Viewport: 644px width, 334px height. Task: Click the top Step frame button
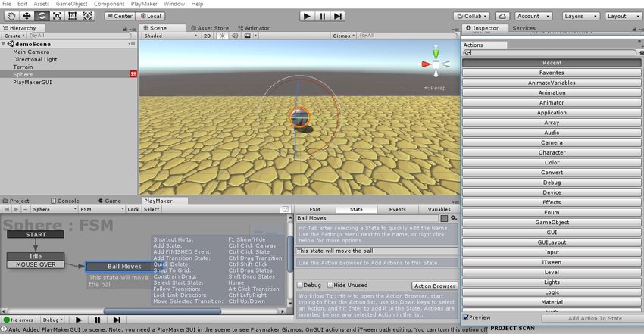click(x=338, y=16)
